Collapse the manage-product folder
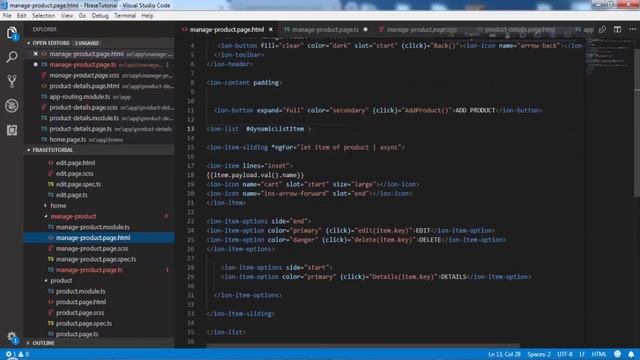Image resolution: width=640 pixels, height=360 pixels. pyautogui.click(x=73, y=216)
